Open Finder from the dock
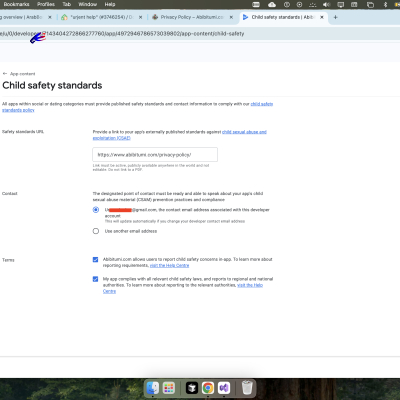The height and width of the screenshot is (400, 400). [x=153, y=388]
